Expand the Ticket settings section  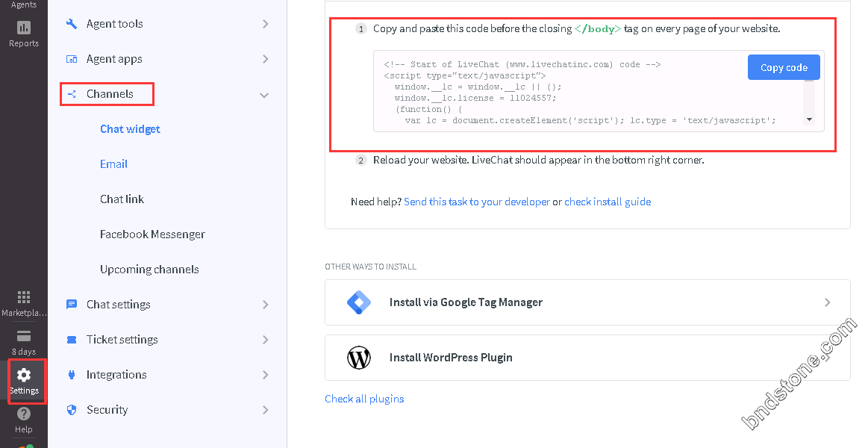tap(265, 340)
